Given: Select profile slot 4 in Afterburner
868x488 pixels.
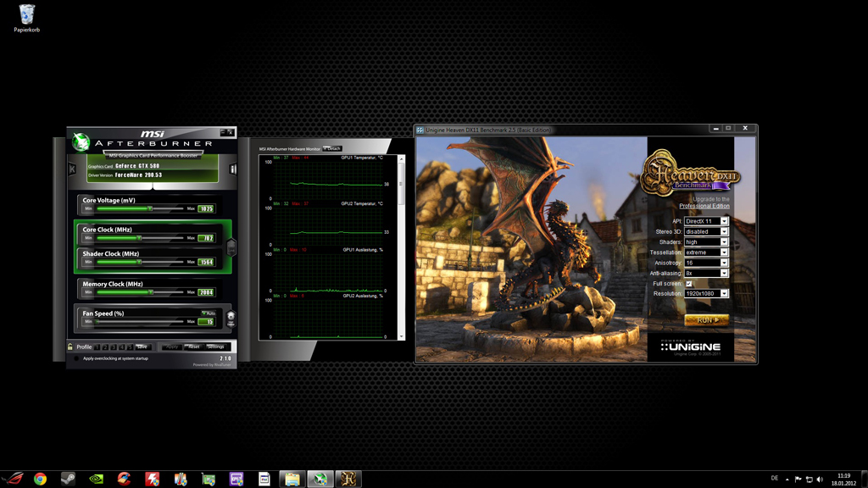Looking at the screenshot, I should [x=122, y=347].
